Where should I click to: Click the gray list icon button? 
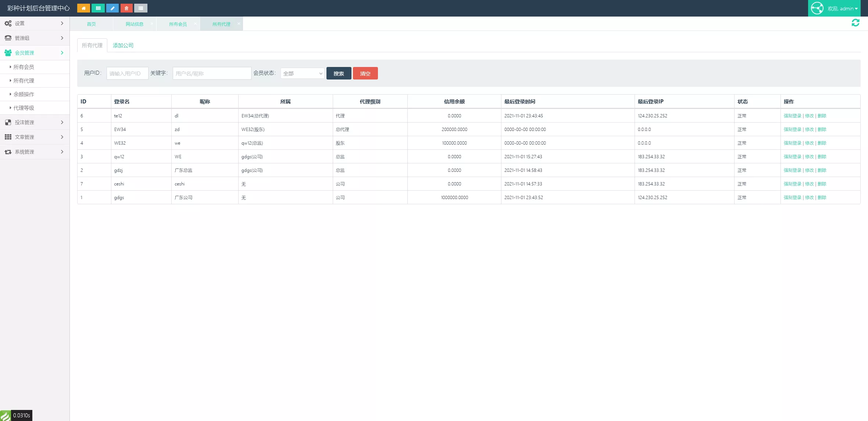tap(141, 8)
